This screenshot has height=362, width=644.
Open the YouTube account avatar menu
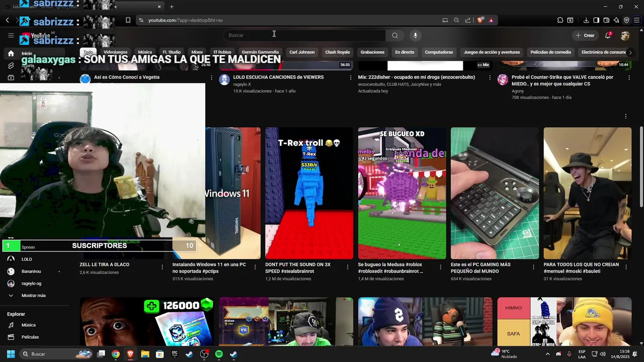click(x=625, y=35)
